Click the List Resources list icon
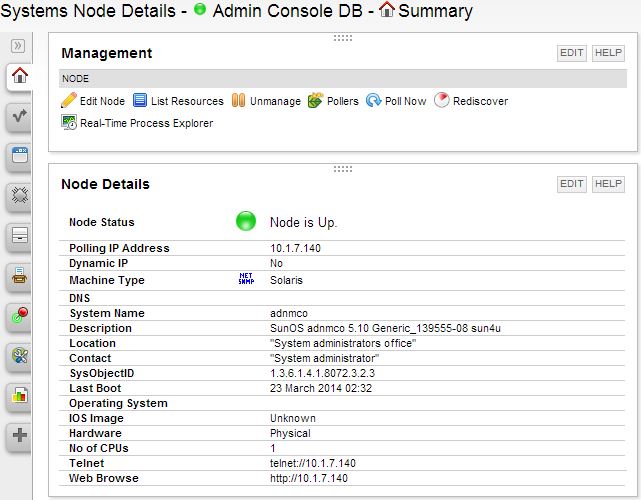This screenshot has width=641, height=500. (140, 100)
